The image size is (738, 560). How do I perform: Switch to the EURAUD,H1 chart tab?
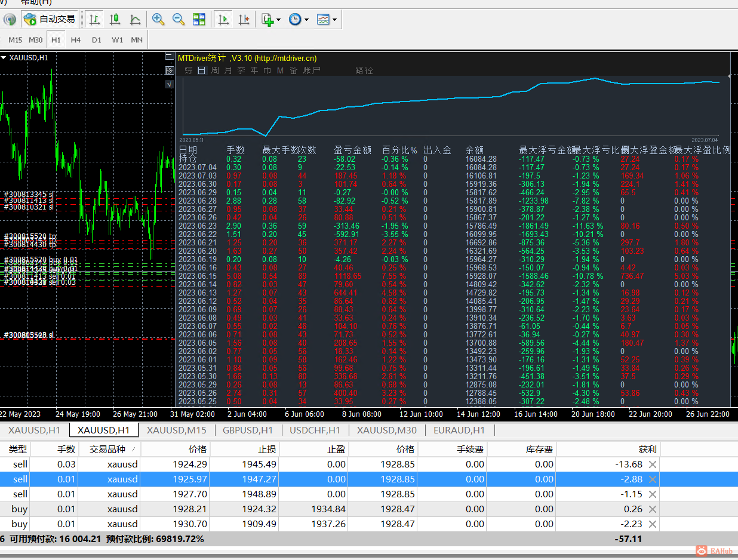pos(459,430)
